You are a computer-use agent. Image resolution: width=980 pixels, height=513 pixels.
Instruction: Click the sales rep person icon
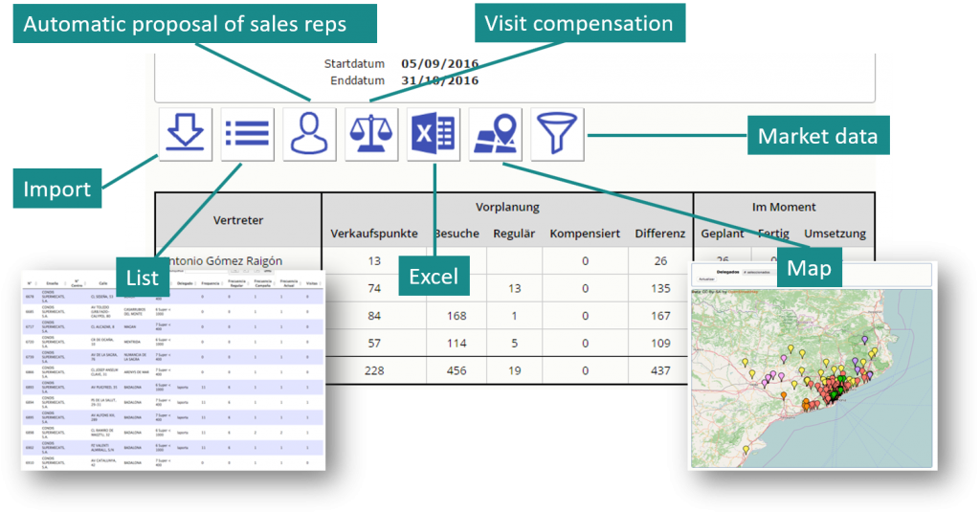pos(309,134)
